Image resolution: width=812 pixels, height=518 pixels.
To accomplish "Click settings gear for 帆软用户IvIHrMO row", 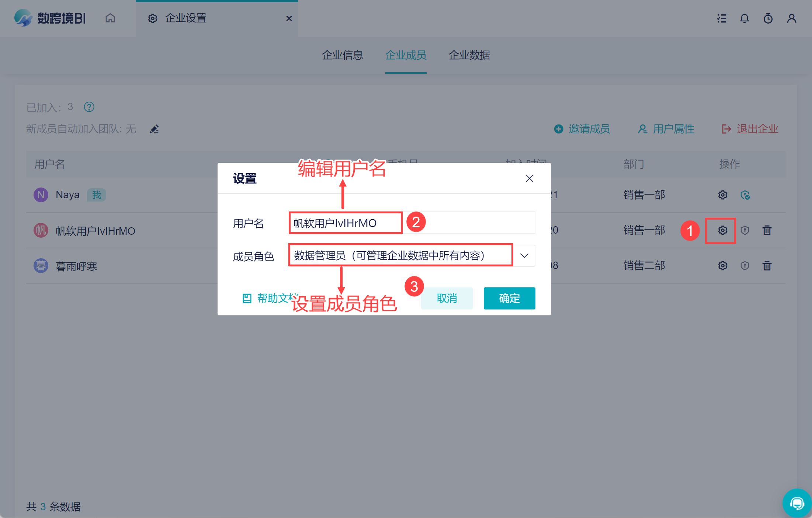I will [722, 231].
